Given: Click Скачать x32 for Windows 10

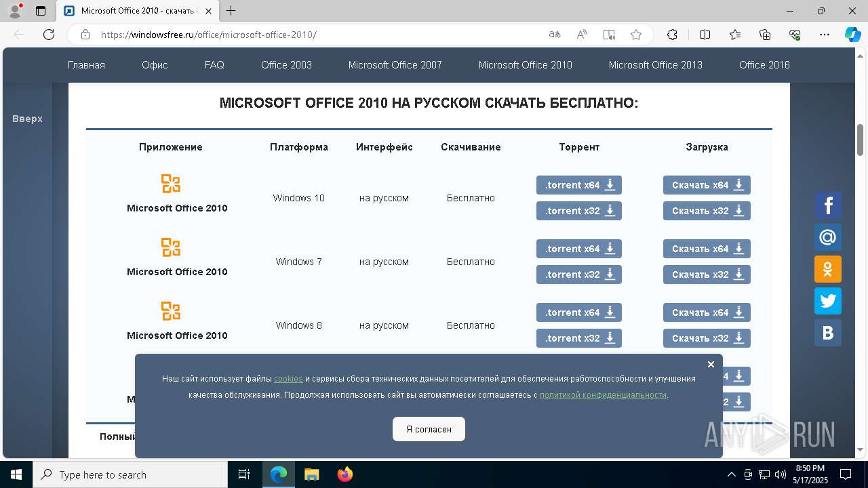Looking at the screenshot, I should (x=707, y=211).
